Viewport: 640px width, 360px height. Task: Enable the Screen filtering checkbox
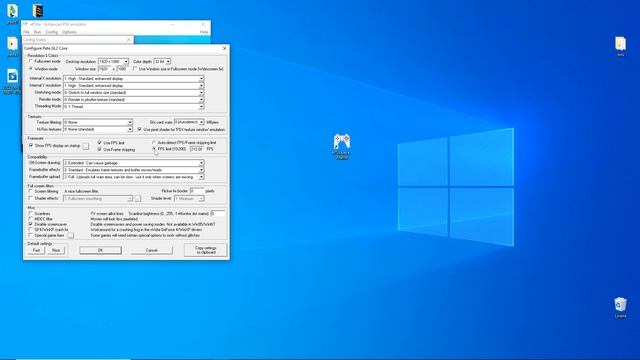point(31,191)
